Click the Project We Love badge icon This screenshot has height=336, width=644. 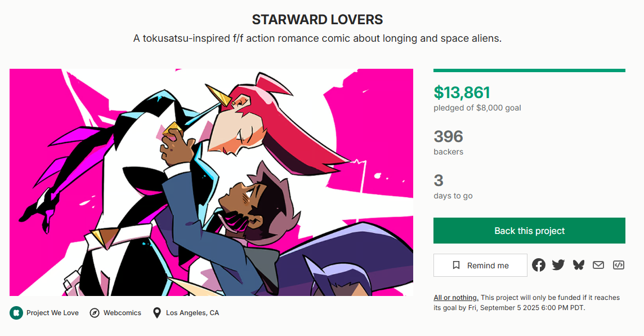point(16,312)
